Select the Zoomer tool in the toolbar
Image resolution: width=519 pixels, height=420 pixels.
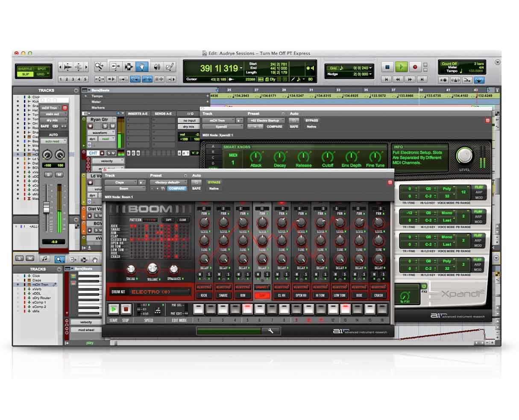(99, 67)
